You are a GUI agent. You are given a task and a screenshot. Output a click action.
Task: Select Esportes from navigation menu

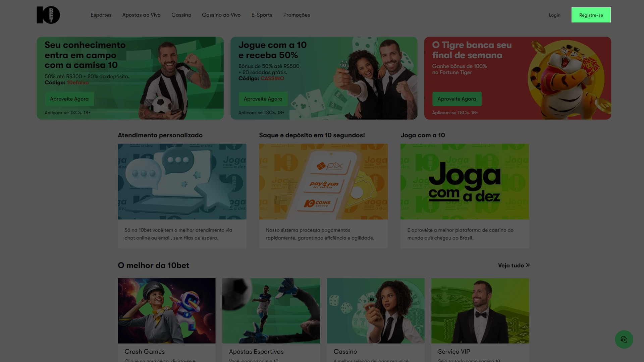101,15
